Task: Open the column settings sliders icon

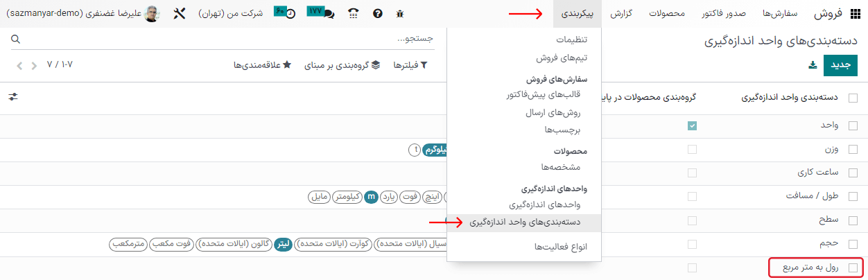Action: [13, 98]
